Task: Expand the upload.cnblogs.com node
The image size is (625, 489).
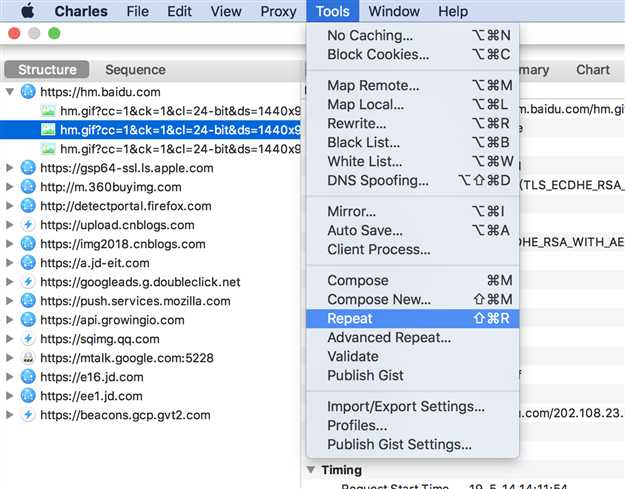Action: pos(10,225)
